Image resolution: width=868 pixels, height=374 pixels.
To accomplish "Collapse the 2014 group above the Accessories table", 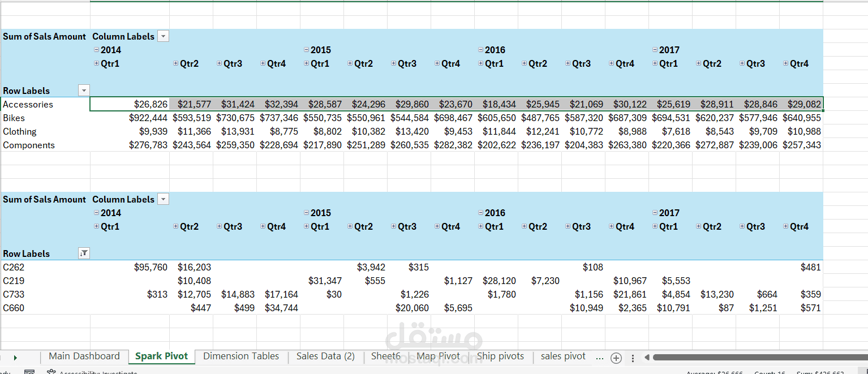I will (96, 50).
